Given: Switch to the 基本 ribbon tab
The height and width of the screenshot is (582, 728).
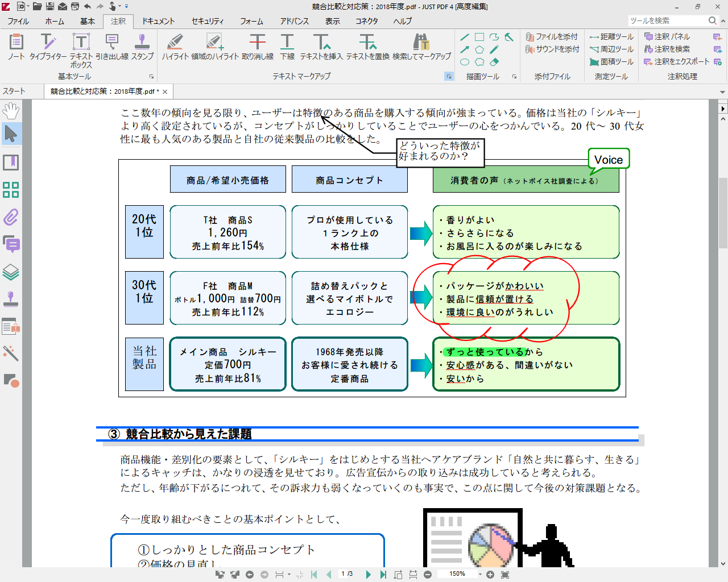Looking at the screenshot, I should pyautogui.click(x=88, y=21).
